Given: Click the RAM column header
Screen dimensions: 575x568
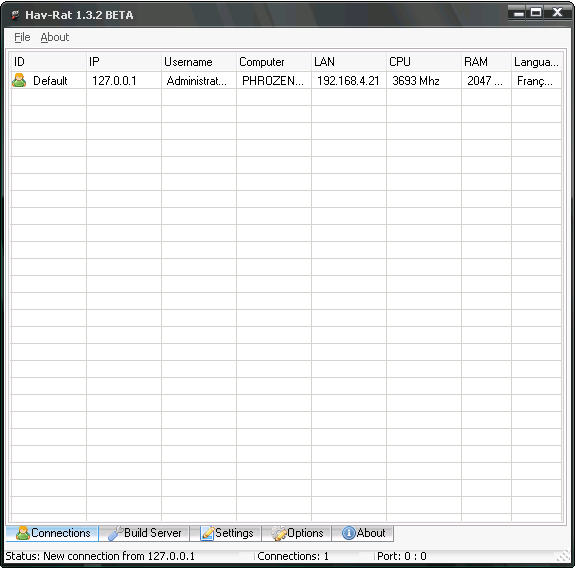Looking at the screenshot, I should [487, 62].
